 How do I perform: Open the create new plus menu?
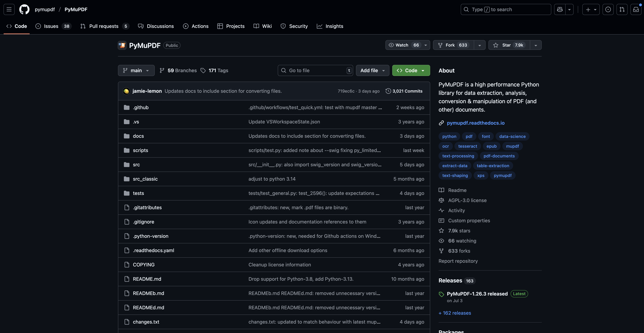click(591, 10)
